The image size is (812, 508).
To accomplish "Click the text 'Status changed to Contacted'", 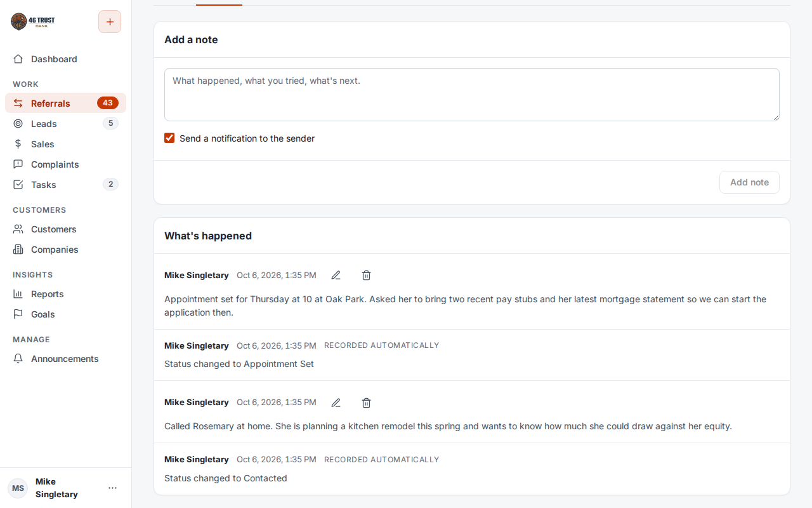I will click(x=226, y=478).
